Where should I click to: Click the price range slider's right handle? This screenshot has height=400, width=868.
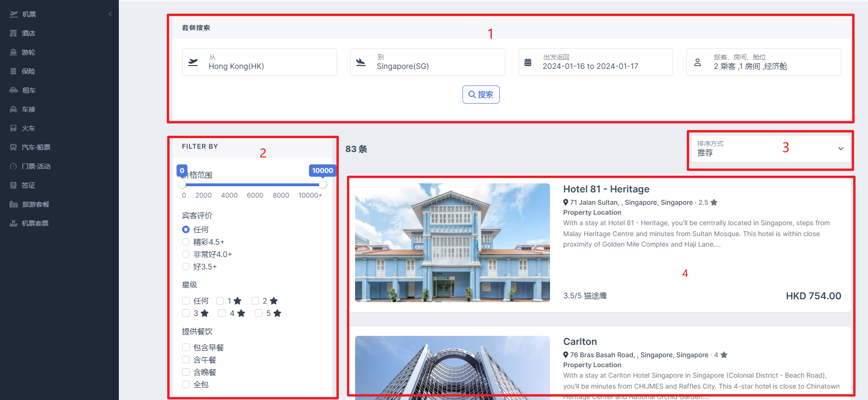[x=323, y=184]
